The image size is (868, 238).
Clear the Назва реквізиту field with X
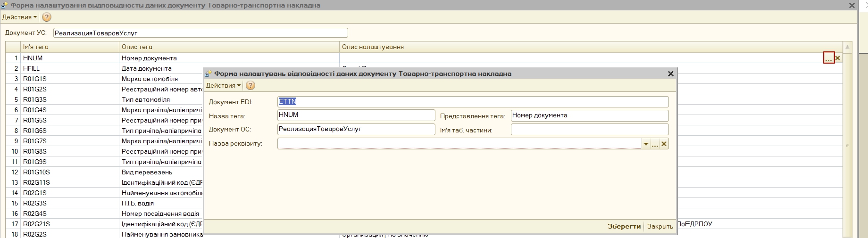(x=664, y=144)
